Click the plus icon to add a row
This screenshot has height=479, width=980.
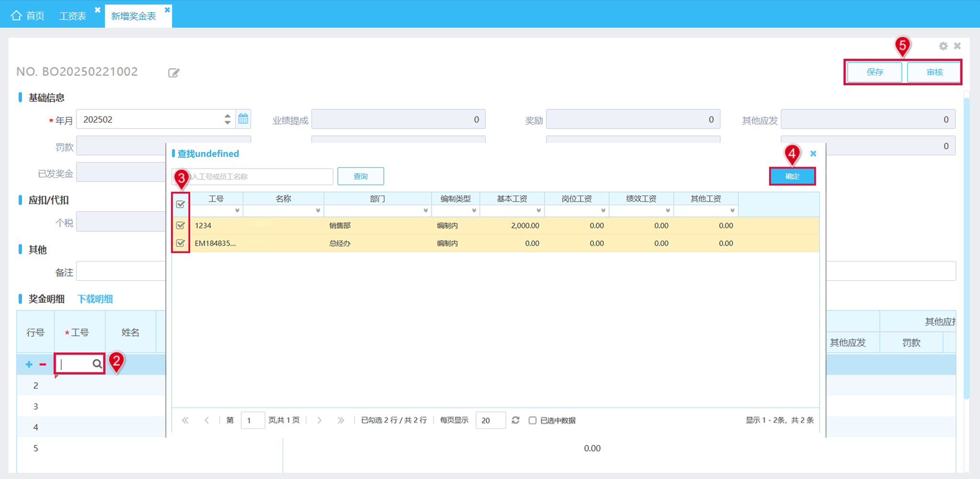click(x=29, y=365)
